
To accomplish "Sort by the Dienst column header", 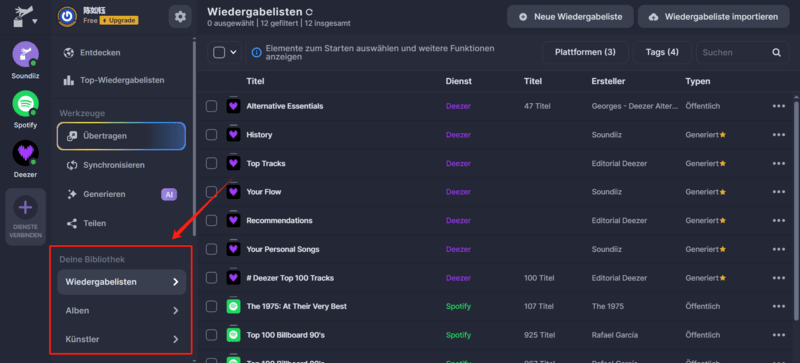I will pos(459,81).
